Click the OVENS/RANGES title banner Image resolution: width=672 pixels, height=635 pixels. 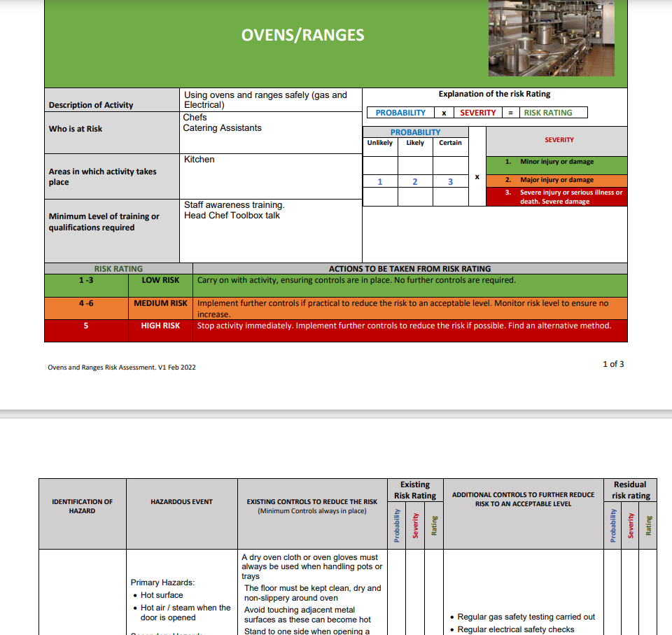coord(304,34)
